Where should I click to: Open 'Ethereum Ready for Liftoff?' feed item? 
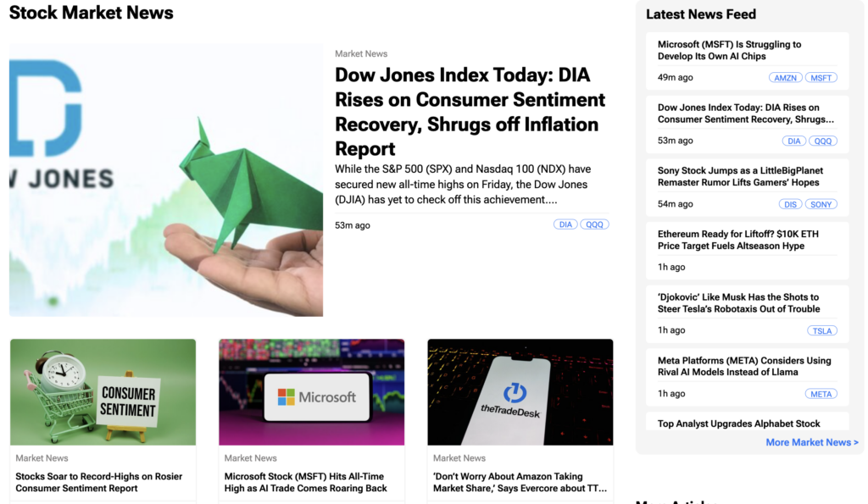coord(738,240)
